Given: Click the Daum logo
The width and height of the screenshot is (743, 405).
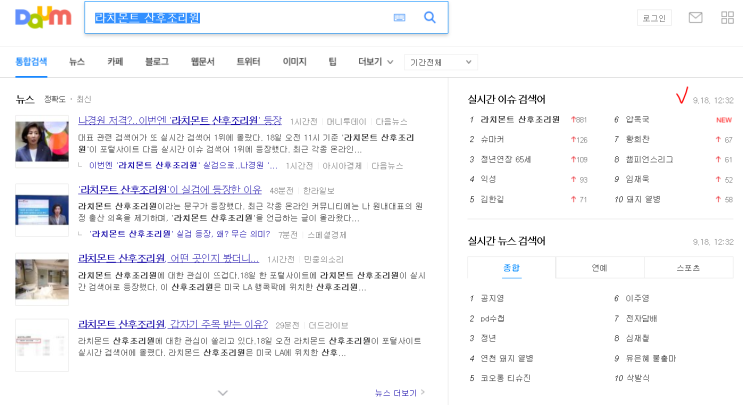Looking at the screenshot, I should tap(43, 18).
